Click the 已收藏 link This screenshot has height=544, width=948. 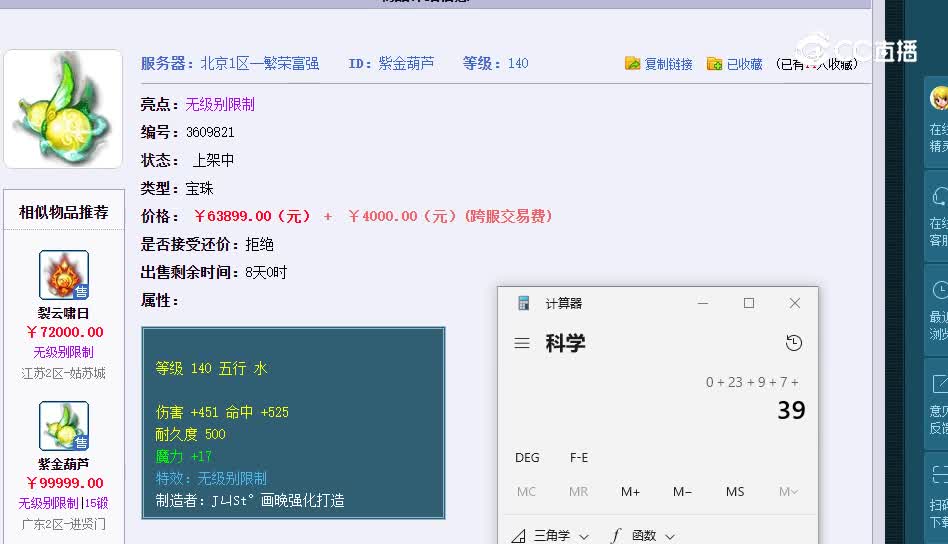click(x=744, y=64)
